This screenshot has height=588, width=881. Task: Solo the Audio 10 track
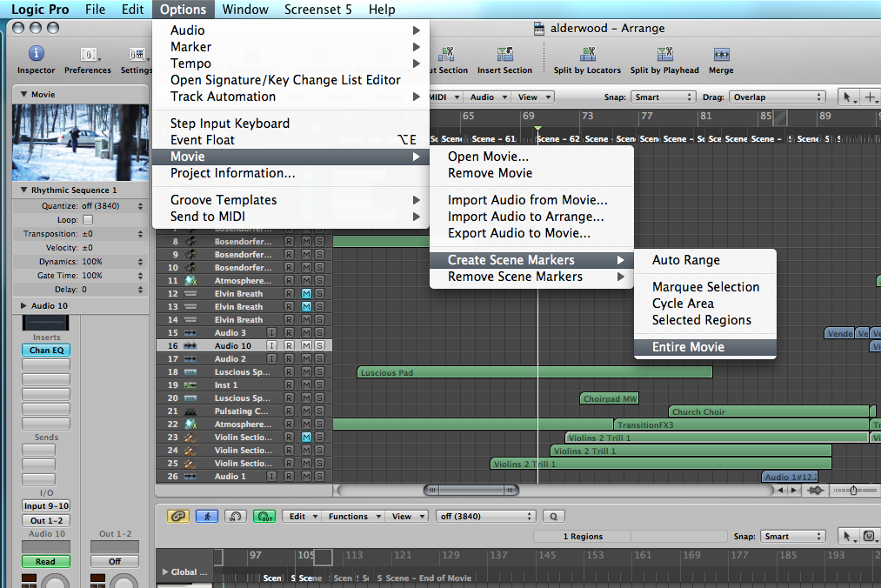pyautogui.click(x=319, y=345)
